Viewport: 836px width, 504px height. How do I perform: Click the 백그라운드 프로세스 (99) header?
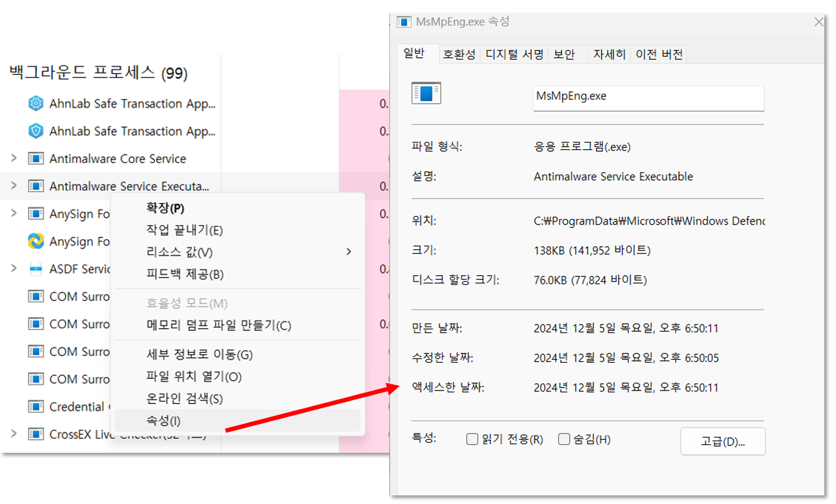click(99, 73)
